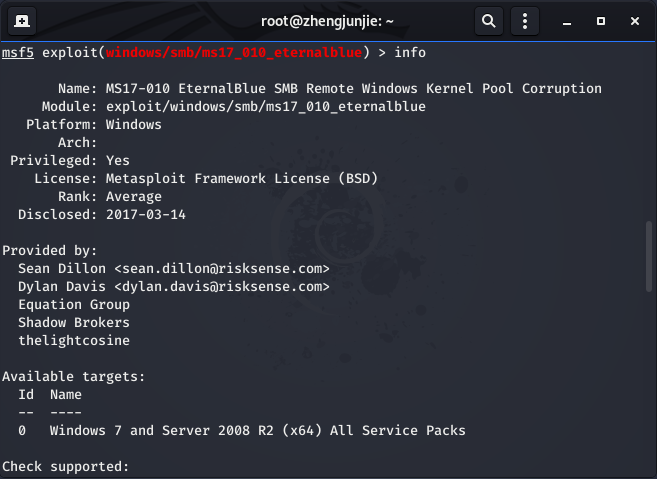Open a new terminal tab icon

22,21
